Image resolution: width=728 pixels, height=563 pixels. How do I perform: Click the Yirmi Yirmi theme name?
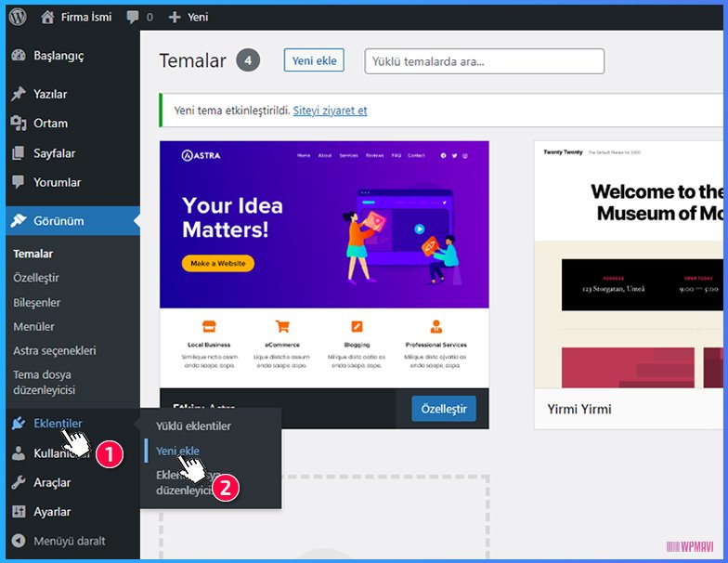[579, 409]
